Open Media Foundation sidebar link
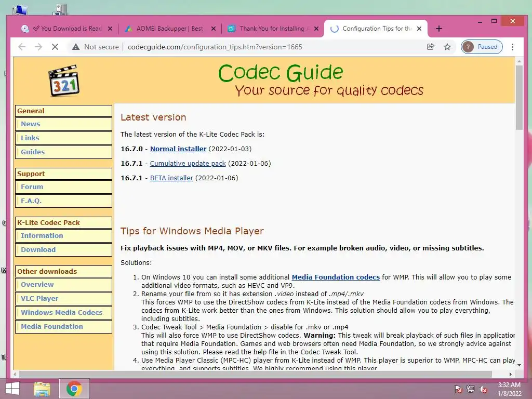 (64, 326)
